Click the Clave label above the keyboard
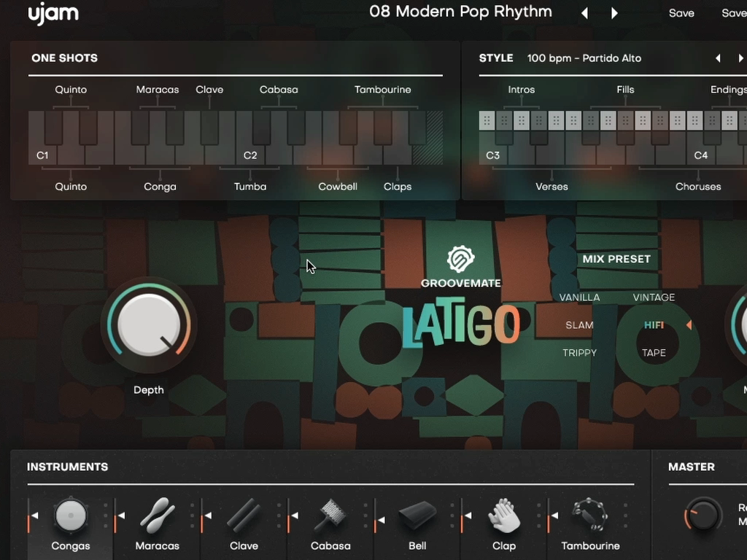This screenshot has width=747, height=560. pos(209,90)
